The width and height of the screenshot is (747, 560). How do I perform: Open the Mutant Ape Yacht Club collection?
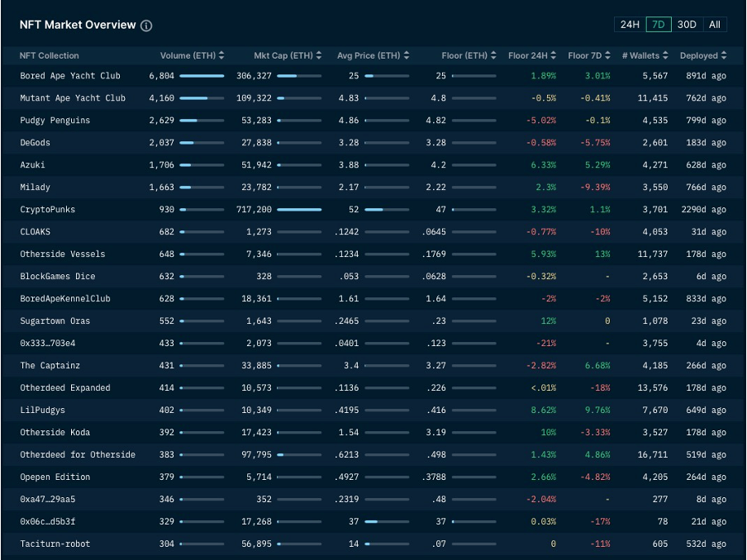click(73, 98)
